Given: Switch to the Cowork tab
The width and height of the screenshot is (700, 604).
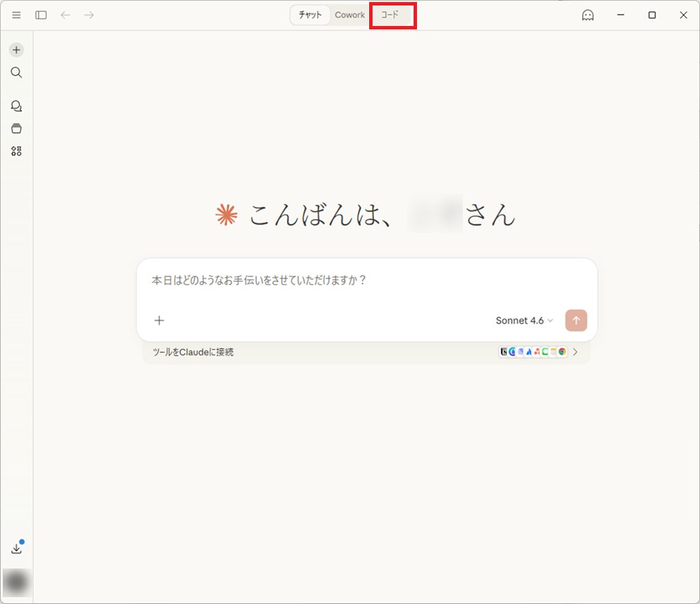Looking at the screenshot, I should coord(349,15).
